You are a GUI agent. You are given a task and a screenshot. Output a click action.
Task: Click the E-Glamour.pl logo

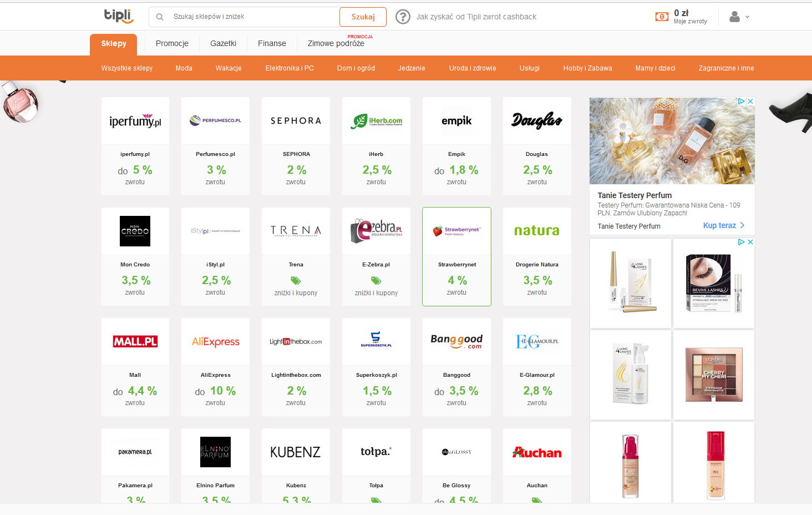tap(537, 341)
